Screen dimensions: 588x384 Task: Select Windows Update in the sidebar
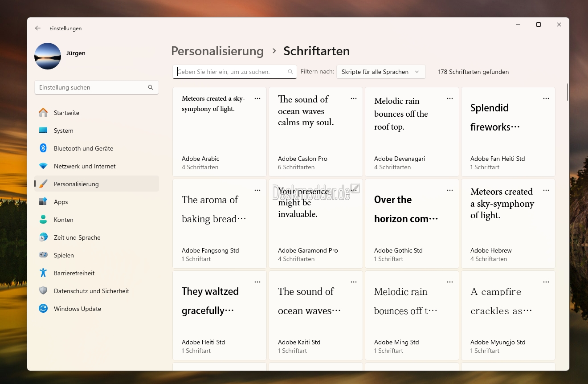97,309
